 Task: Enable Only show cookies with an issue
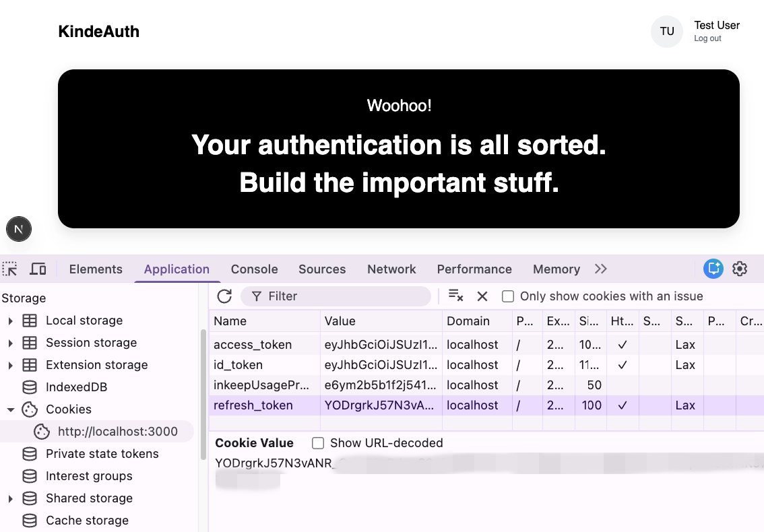click(x=507, y=296)
